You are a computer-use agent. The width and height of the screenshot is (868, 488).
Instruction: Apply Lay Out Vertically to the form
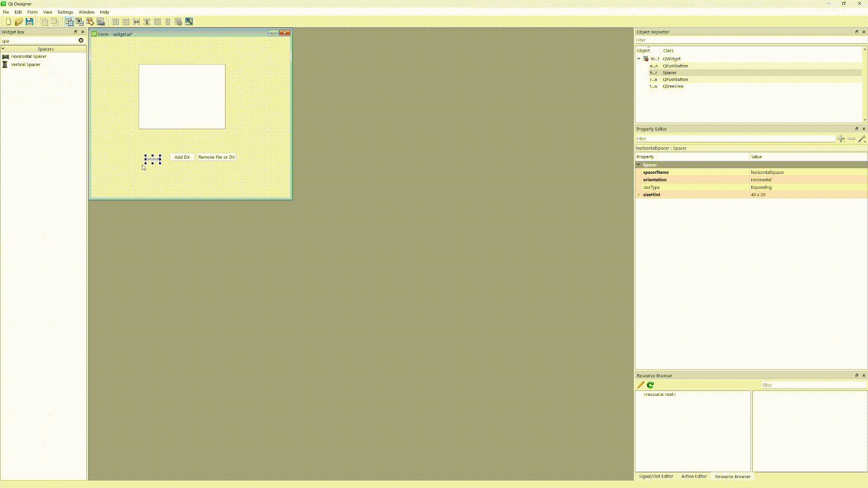coord(126,21)
